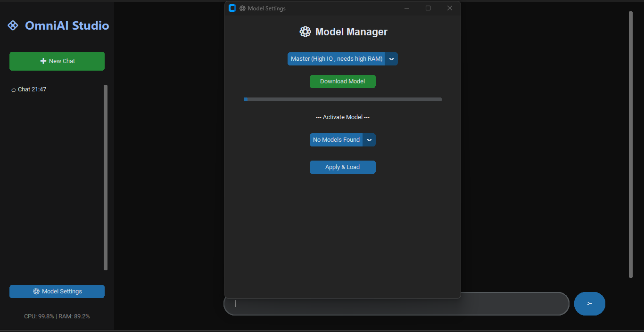Click the Model Settings title bar text

pos(267,8)
